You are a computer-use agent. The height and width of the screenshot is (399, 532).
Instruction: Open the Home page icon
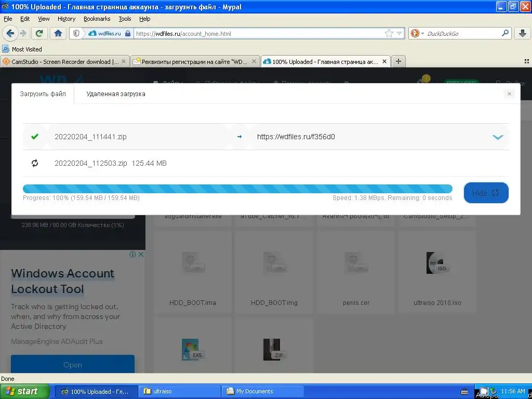[x=58, y=33]
